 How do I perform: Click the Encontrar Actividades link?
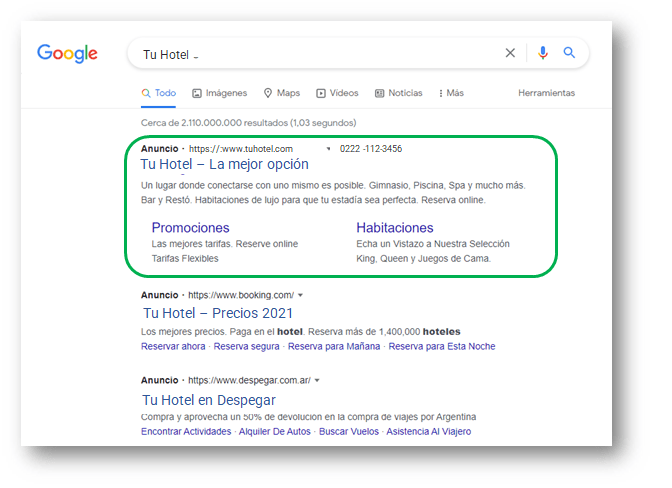tap(186, 431)
